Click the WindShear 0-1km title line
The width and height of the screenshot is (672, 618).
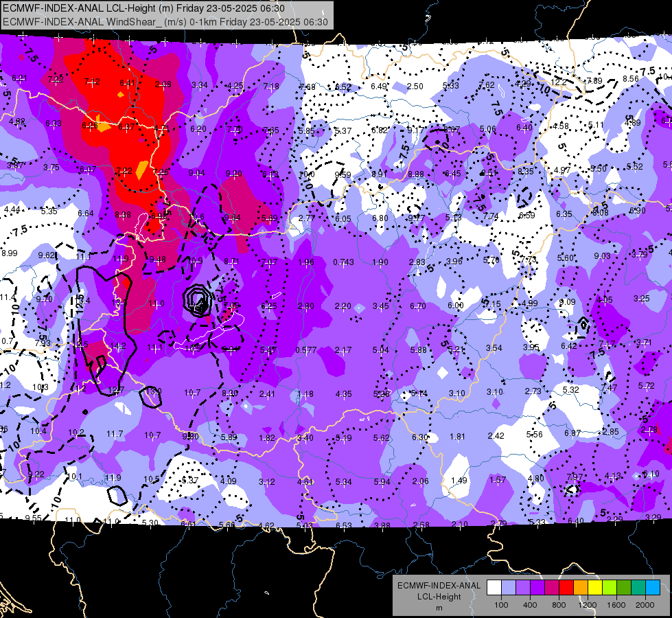pyautogui.click(x=165, y=22)
